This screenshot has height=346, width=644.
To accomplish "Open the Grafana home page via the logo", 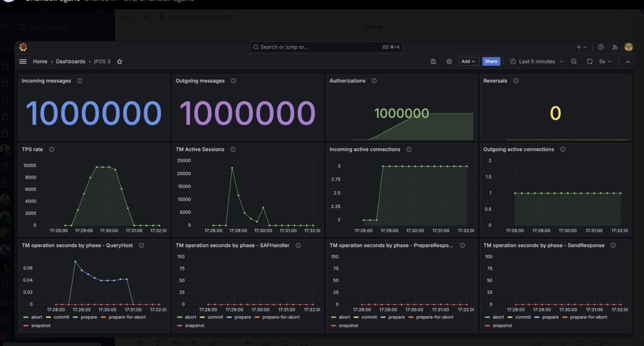I will tap(23, 47).
